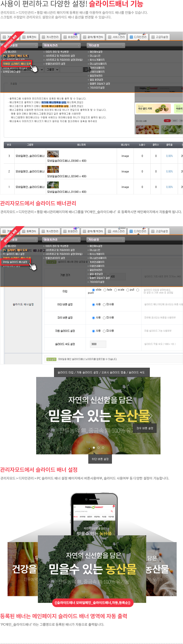Click arrow icon of 서비스관리 tab, upper screenshot
Viewport: 183px width, 644px height.
[110, 37]
